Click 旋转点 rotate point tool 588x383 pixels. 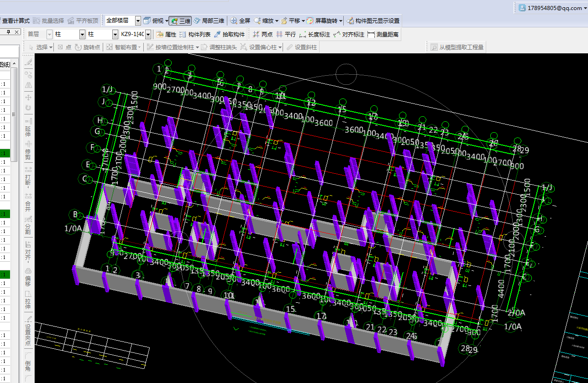[x=87, y=47]
